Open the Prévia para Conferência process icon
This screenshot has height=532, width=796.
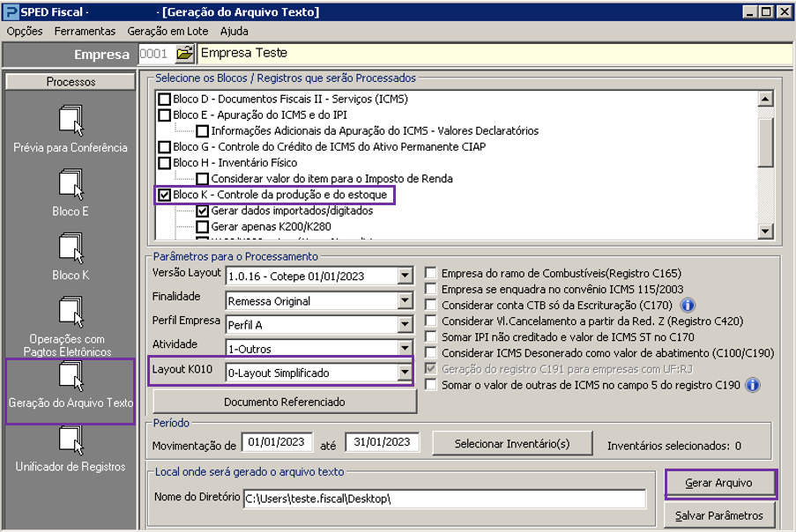click(71, 120)
